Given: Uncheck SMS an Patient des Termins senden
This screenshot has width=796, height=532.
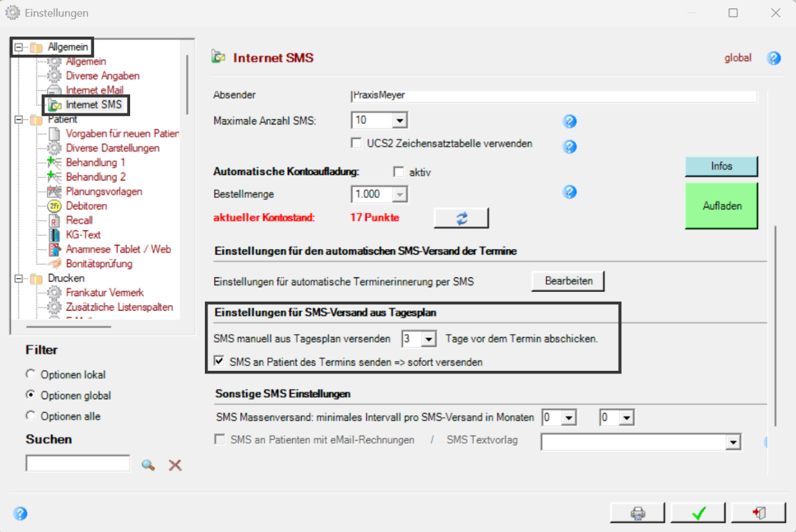Looking at the screenshot, I should tap(219, 362).
